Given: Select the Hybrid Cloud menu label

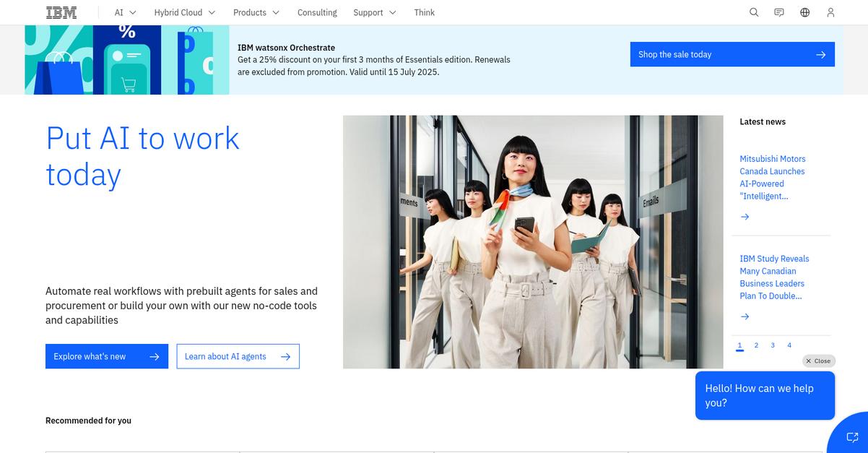Looking at the screenshot, I should (178, 12).
